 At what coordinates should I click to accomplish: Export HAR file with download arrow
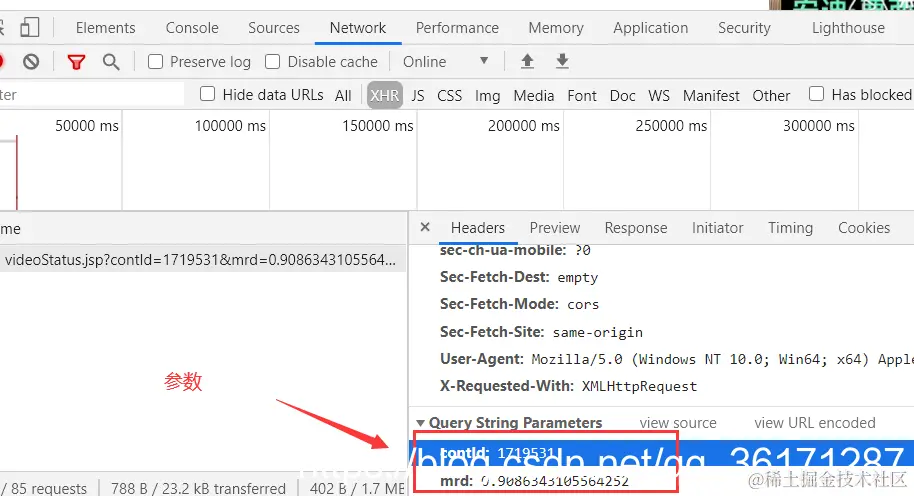[x=562, y=61]
